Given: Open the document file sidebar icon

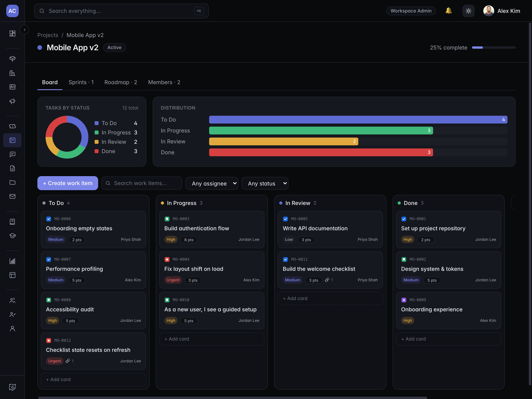Looking at the screenshot, I should (x=12, y=168).
